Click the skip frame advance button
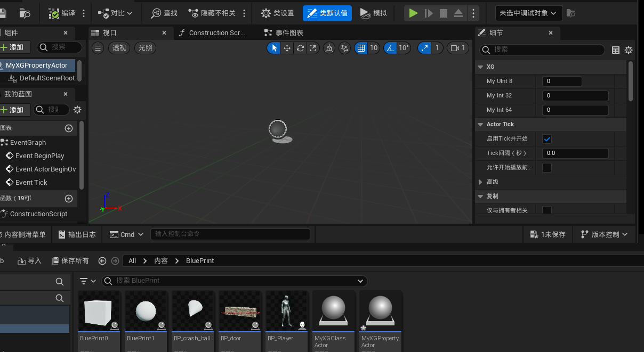This screenshot has height=352, width=644. click(x=429, y=13)
